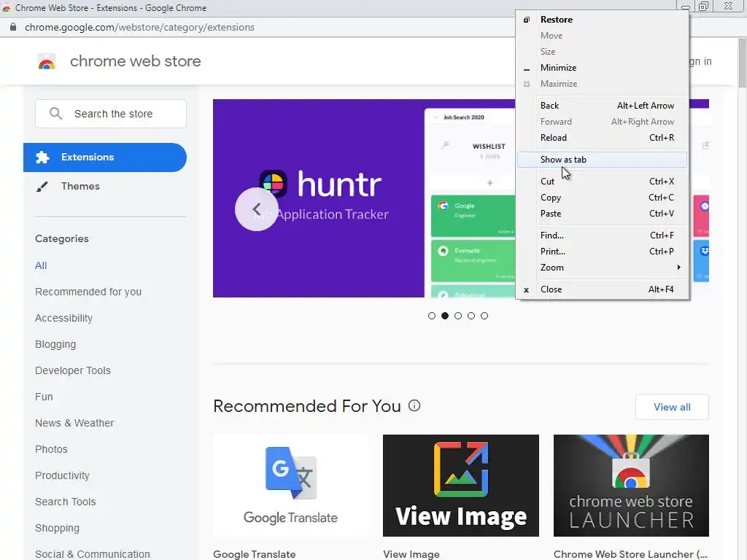The height and width of the screenshot is (560, 747).
Task: Select Paste in the context menu
Action: [x=602, y=214]
